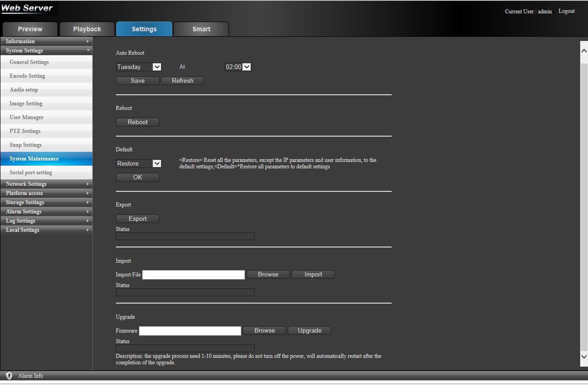Screen dimensions: 588x385
Task: Open the reboot time dropdown showing 02:00
Action: [x=238, y=67]
